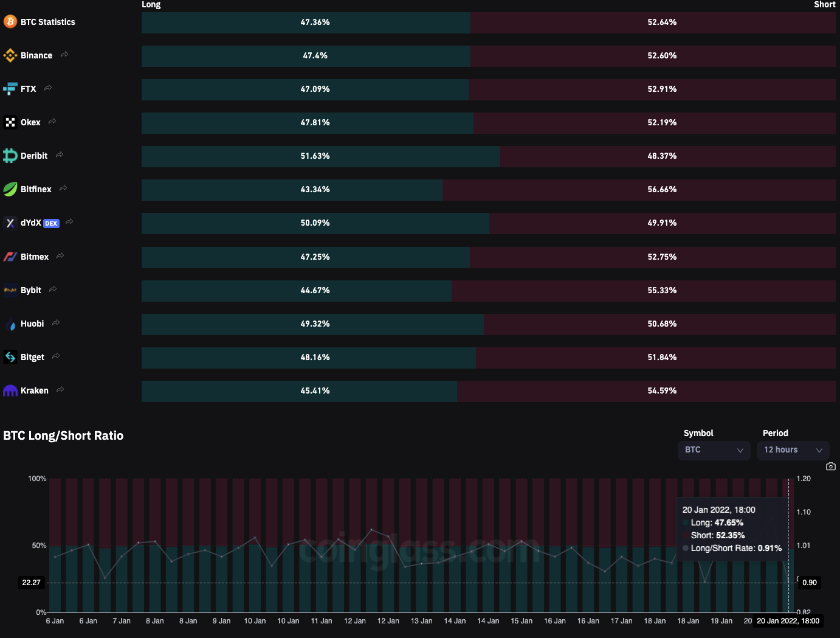Click the Bitfinex exchange name
The width and height of the screenshot is (840, 638).
36,189
